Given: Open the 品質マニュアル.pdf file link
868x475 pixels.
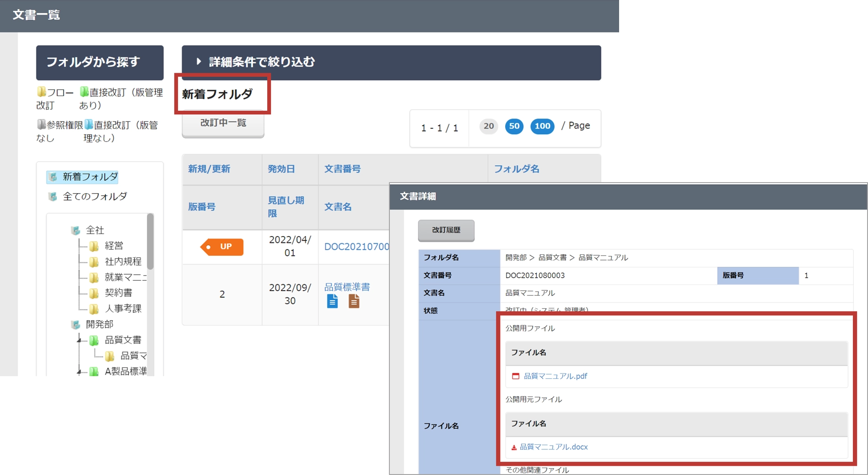Looking at the screenshot, I should (x=555, y=376).
